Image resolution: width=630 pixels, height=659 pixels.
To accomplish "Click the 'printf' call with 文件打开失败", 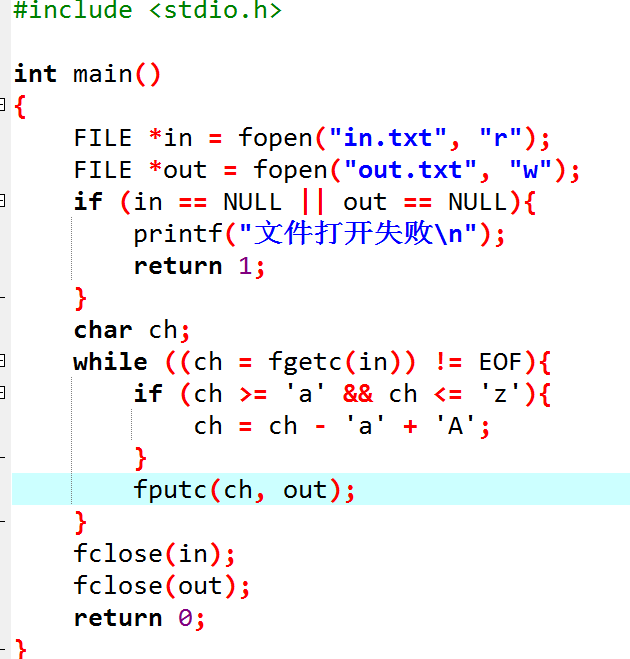I will pos(319,234).
